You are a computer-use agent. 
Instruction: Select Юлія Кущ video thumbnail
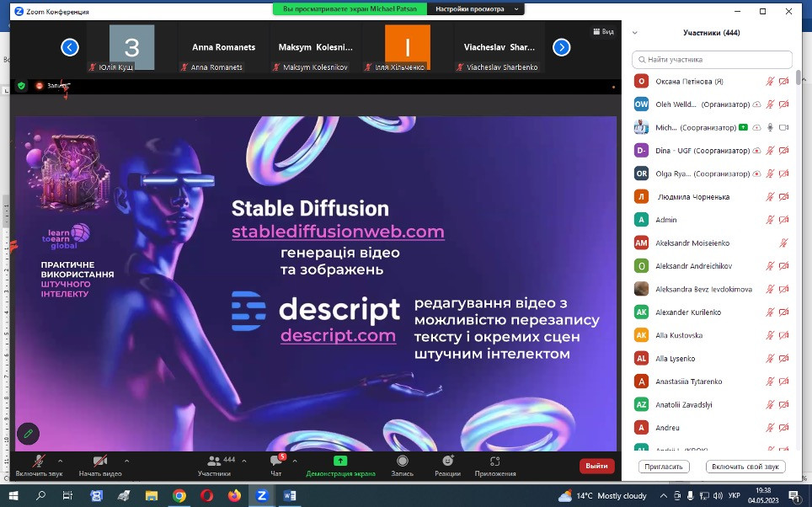tap(131, 47)
